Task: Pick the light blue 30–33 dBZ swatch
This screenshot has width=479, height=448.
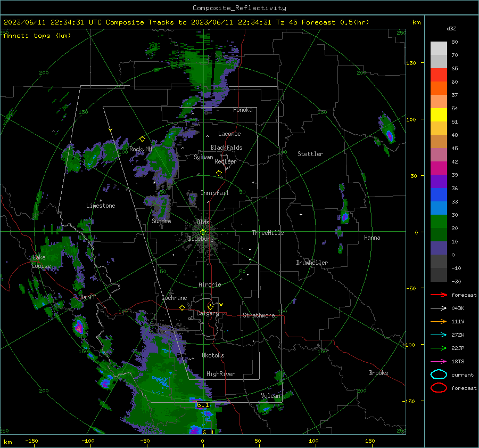Action: point(439,208)
